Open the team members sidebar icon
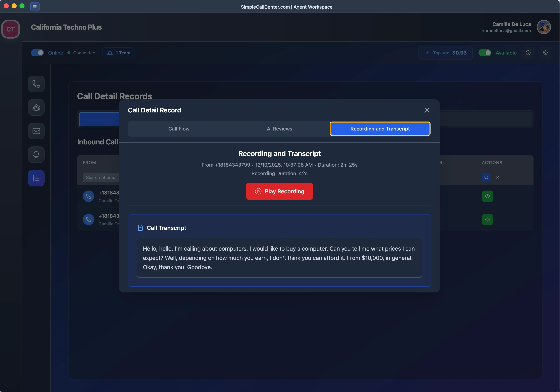 tap(36, 107)
